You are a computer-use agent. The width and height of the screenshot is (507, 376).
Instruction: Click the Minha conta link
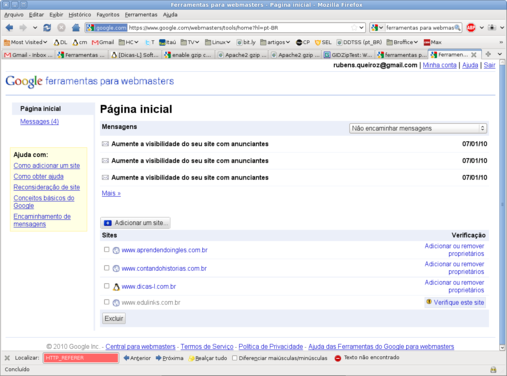pos(440,65)
